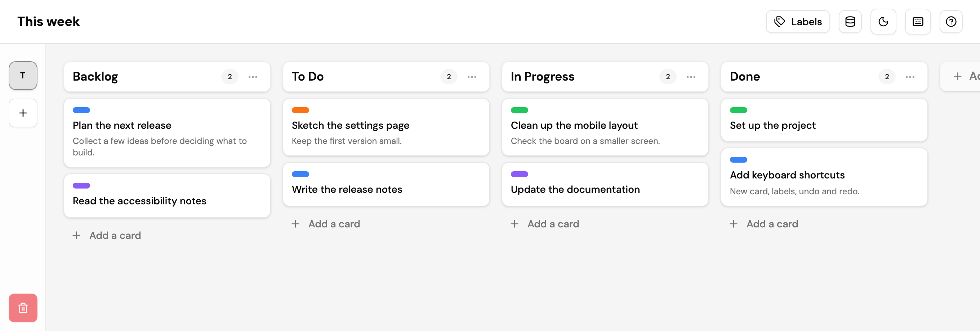
Task: Click the card count badge in Backlog header
Action: click(x=230, y=77)
